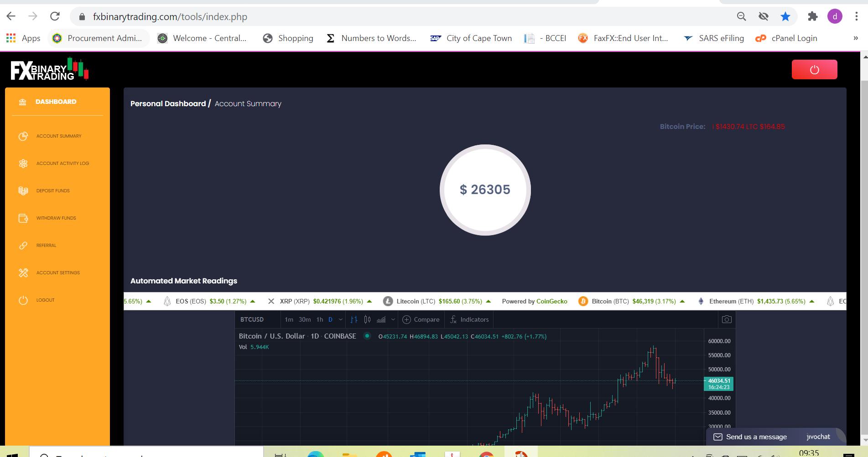Reload the current browser page
Image resolution: width=868 pixels, height=457 pixels.
55,17
